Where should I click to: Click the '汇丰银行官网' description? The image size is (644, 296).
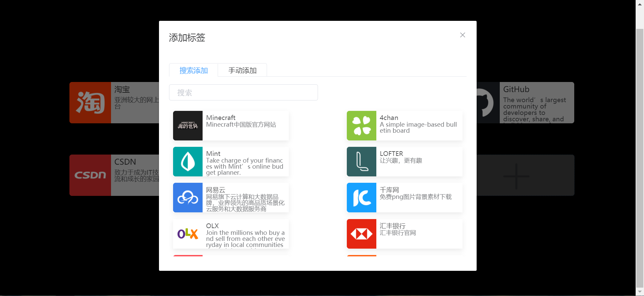(398, 233)
